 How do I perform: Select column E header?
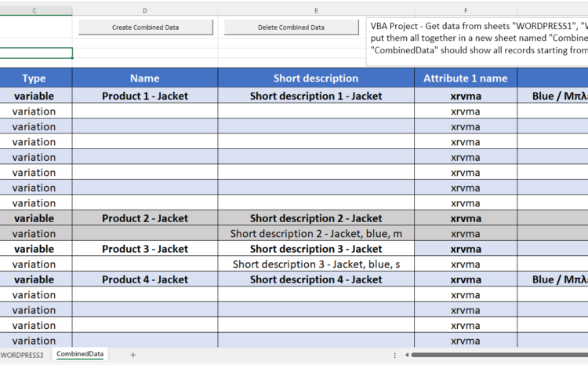[316, 10]
